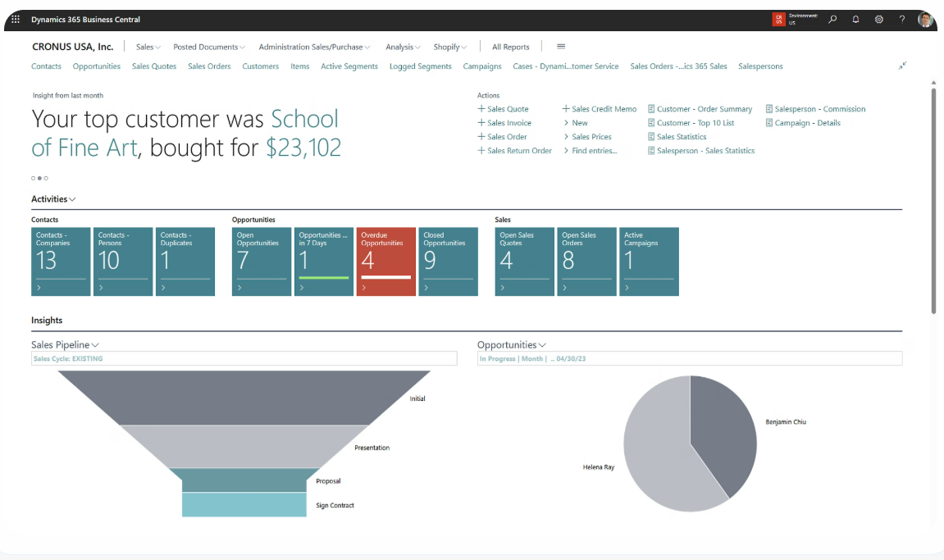Click the Initial funnel stage
Image resolution: width=944 pixels, height=560 pixels.
244,396
